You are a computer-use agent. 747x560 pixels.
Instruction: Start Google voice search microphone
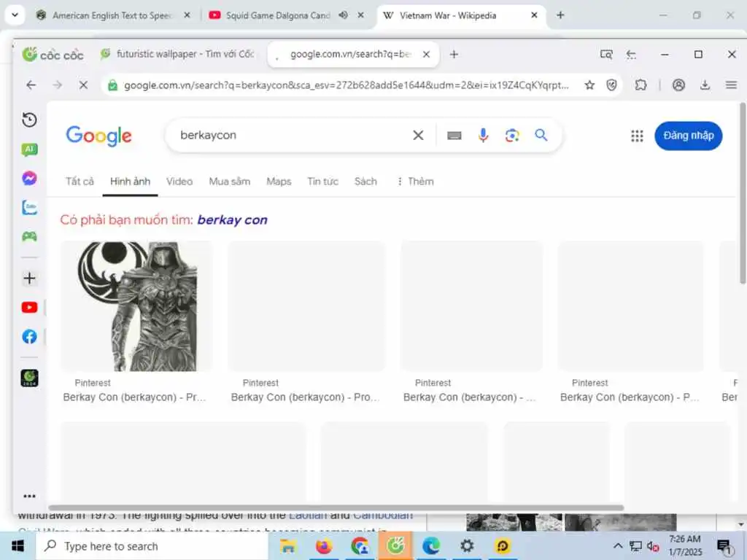click(x=483, y=135)
